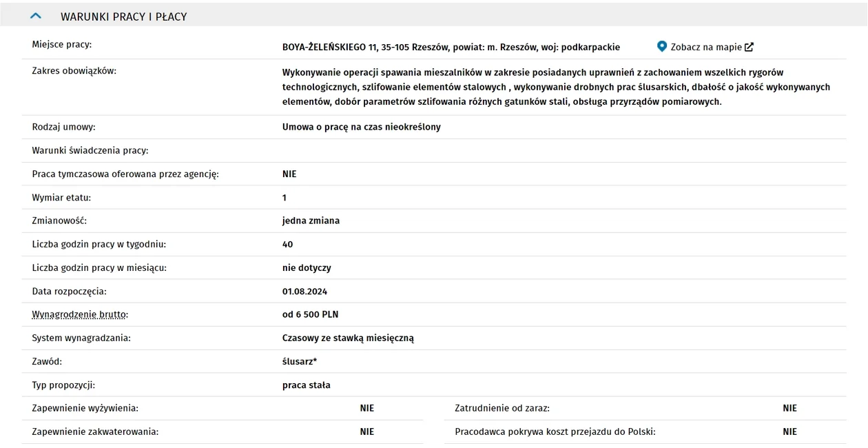Click the Zakres obowiązków description paragraph
The image size is (868, 448).
click(x=556, y=87)
